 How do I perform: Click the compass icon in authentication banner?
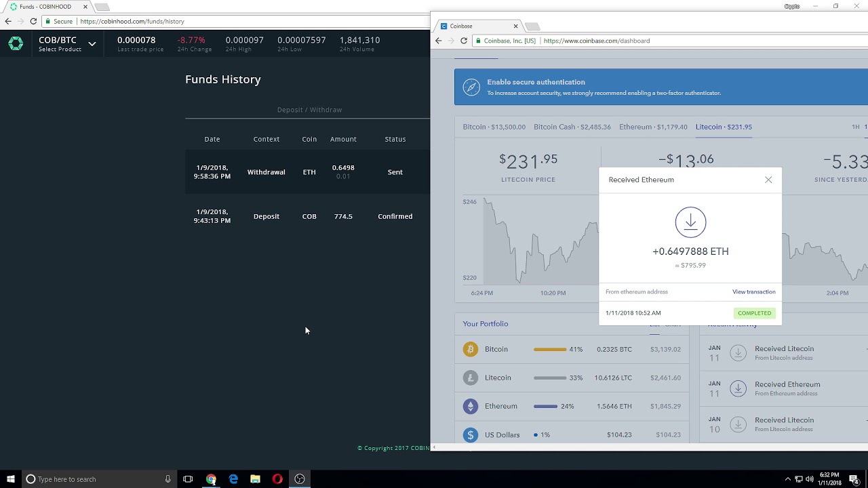(x=471, y=87)
